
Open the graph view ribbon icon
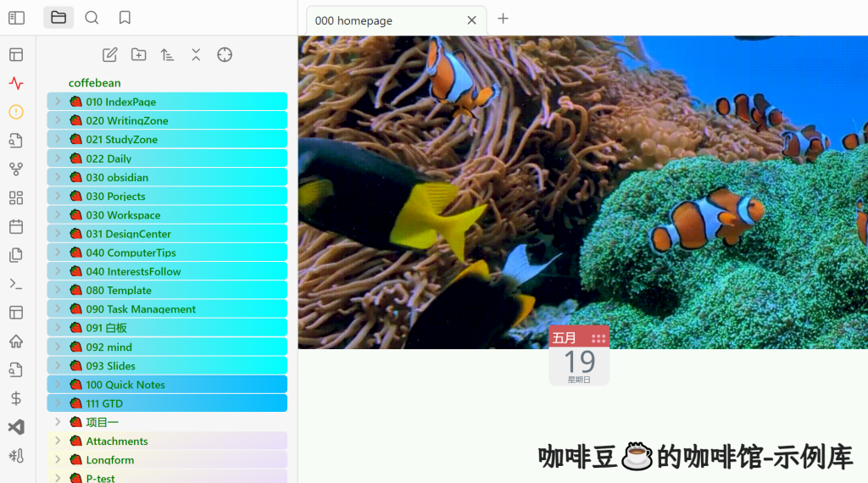pos(16,169)
